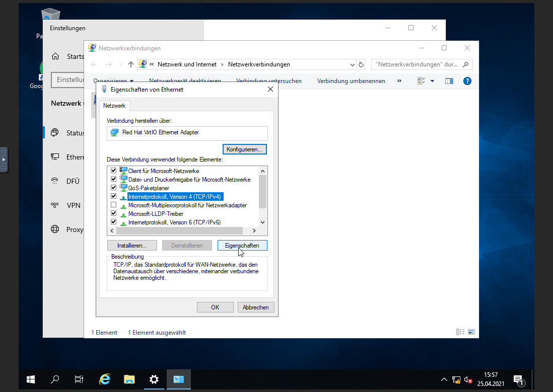Viewport: 553px width, 392px height.
Task: Click the Microsoft-Multiplexorprotokoll protocol icon
Action: (123, 206)
